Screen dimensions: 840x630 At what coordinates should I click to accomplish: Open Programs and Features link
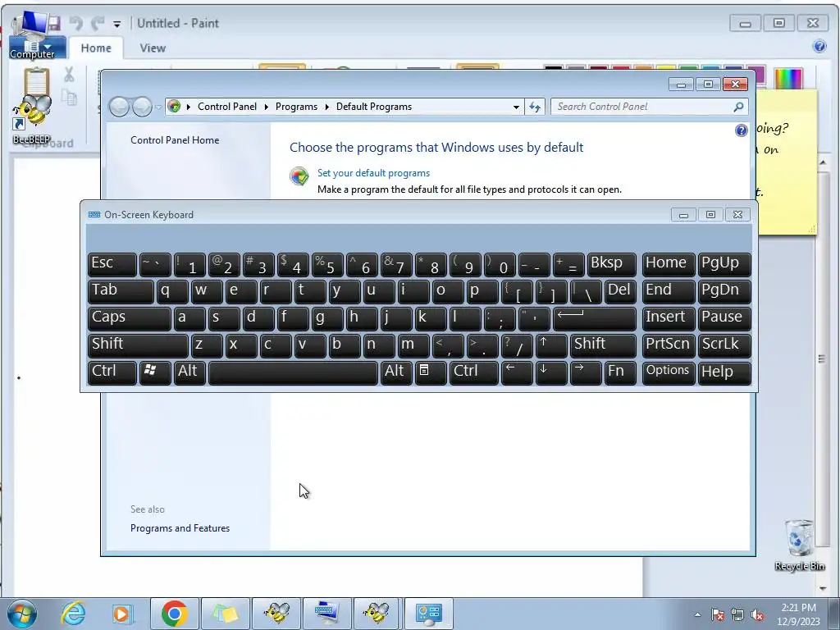point(180,528)
